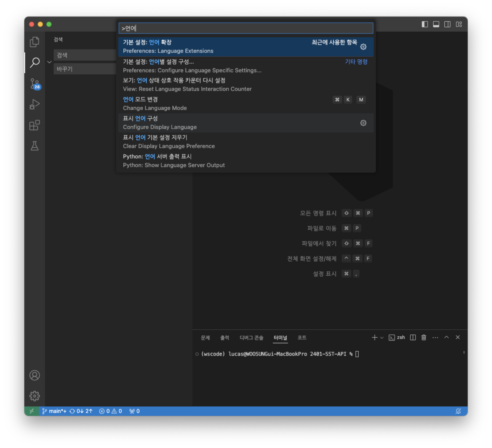
Task: Delete the terminal with trash icon
Action: point(424,337)
